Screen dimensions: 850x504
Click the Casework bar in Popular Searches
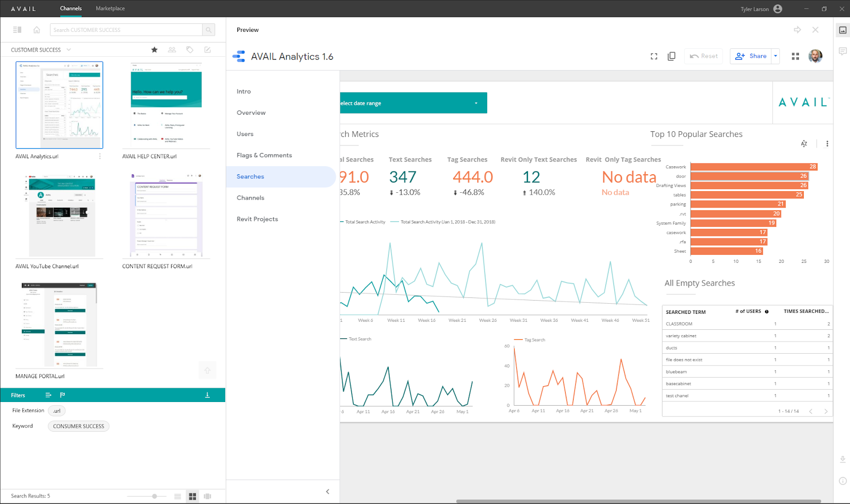[754, 167]
